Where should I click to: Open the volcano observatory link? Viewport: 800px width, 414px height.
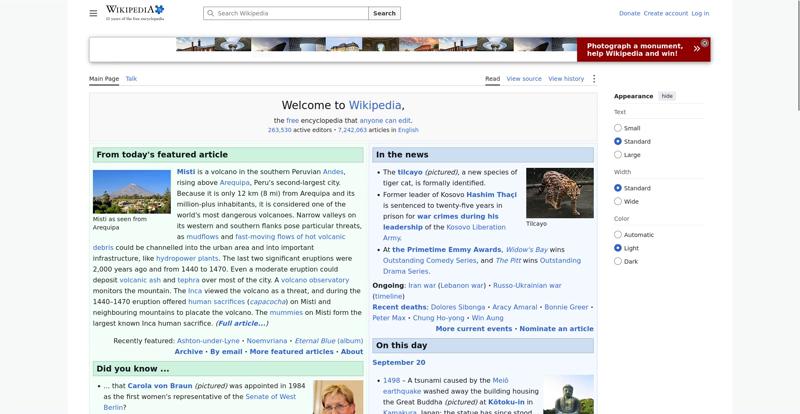tap(315, 280)
